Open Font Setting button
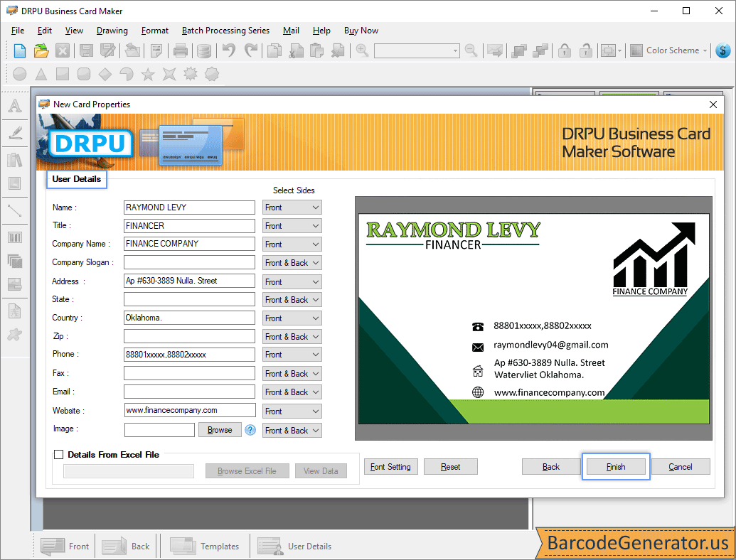This screenshot has width=736, height=560. pyautogui.click(x=390, y=467)
